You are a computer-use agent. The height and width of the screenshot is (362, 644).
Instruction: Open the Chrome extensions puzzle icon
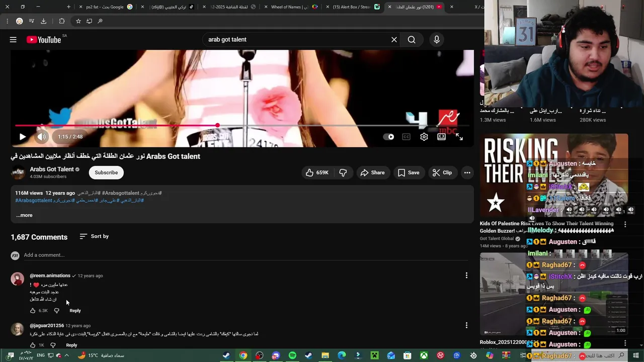coord(62,21)
